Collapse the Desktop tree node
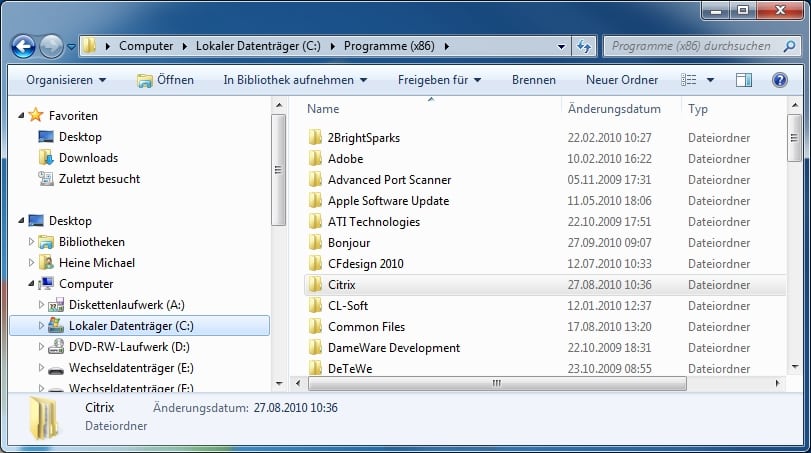Image resolution: width=811 pixels, height=453 pixels. 21,221
